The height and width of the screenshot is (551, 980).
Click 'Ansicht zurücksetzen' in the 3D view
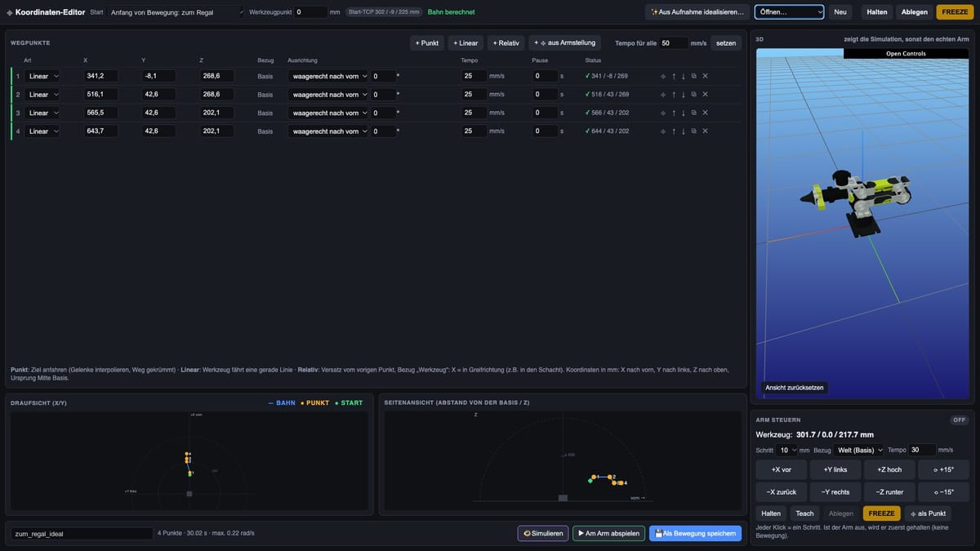pyautogui.click(x=794, y=388)
